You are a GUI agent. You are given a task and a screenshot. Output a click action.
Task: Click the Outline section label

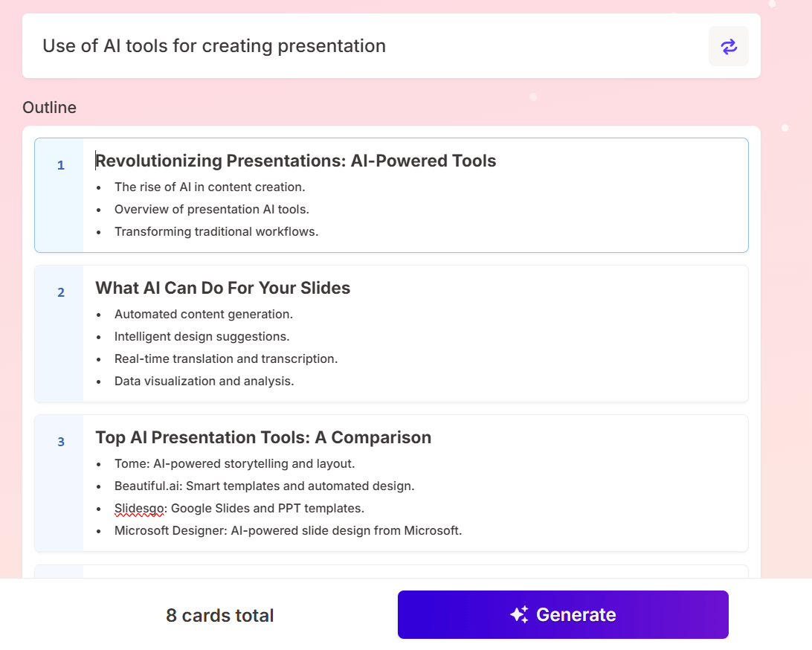coord(49,107)
